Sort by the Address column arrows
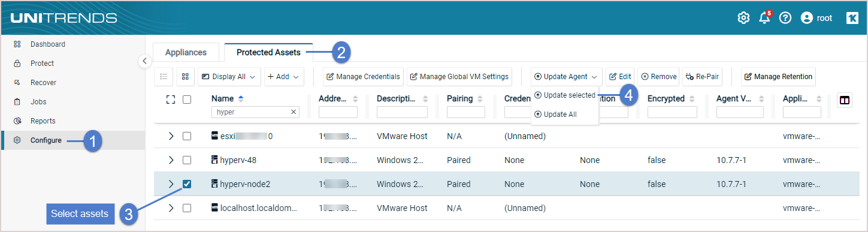 pos(355,99)
